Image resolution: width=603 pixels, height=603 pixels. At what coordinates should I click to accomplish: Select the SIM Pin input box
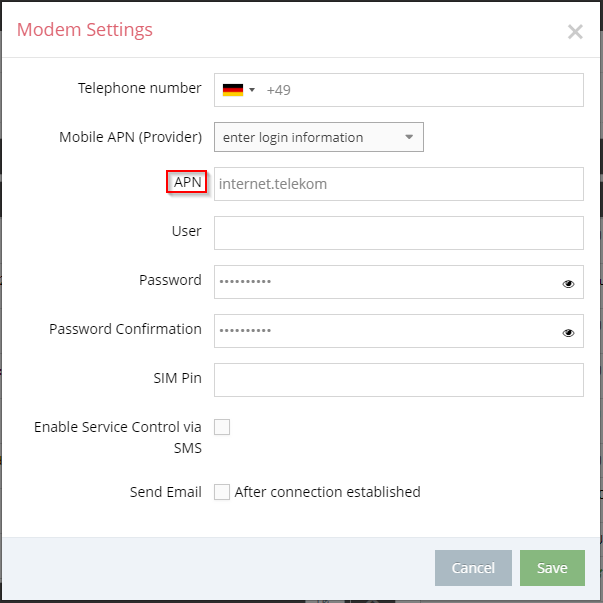pyautogui.click(x=399, y=380)
